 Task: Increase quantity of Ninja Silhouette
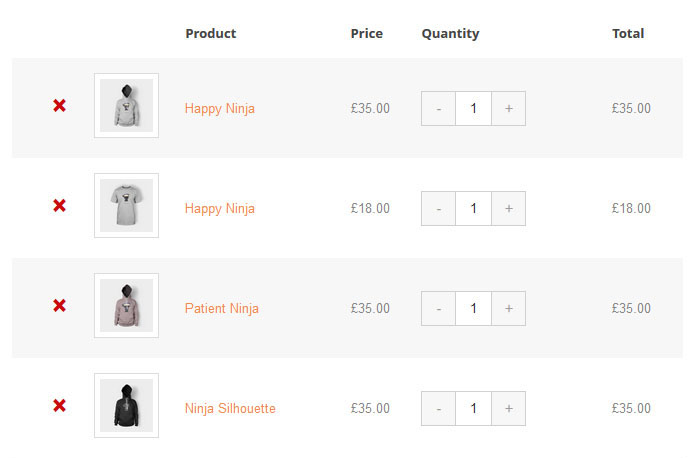pyautogui.click(x=508, y=409)
